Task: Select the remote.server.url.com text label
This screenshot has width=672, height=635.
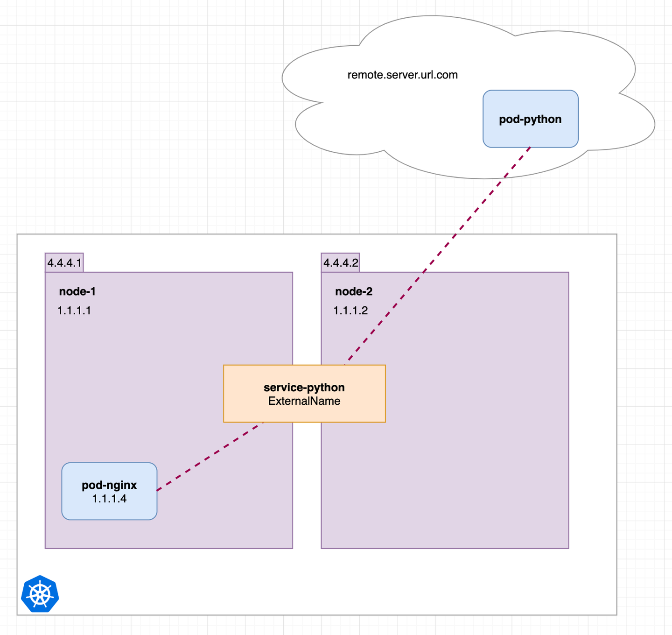Action: [403, 75]
